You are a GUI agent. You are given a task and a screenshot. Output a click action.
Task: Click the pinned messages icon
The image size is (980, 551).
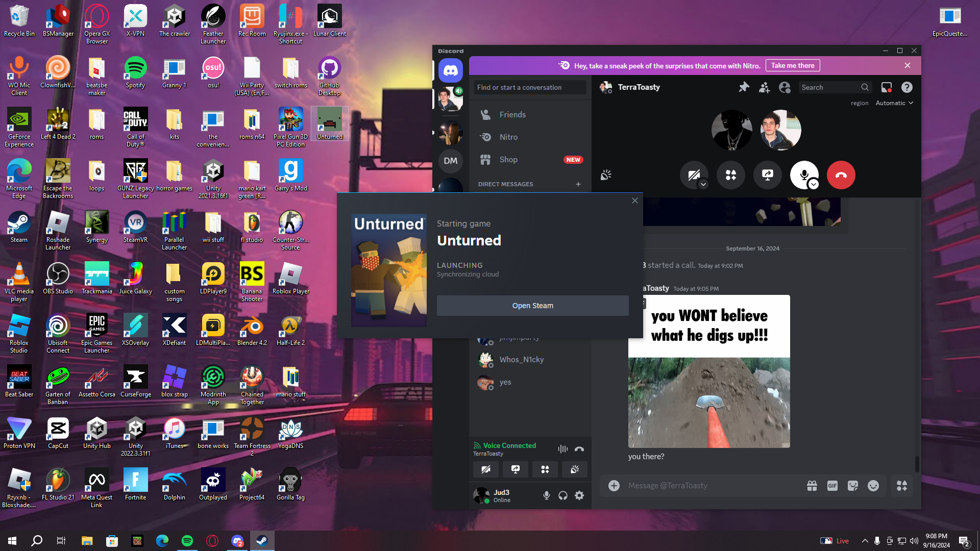tap(744, 87)
